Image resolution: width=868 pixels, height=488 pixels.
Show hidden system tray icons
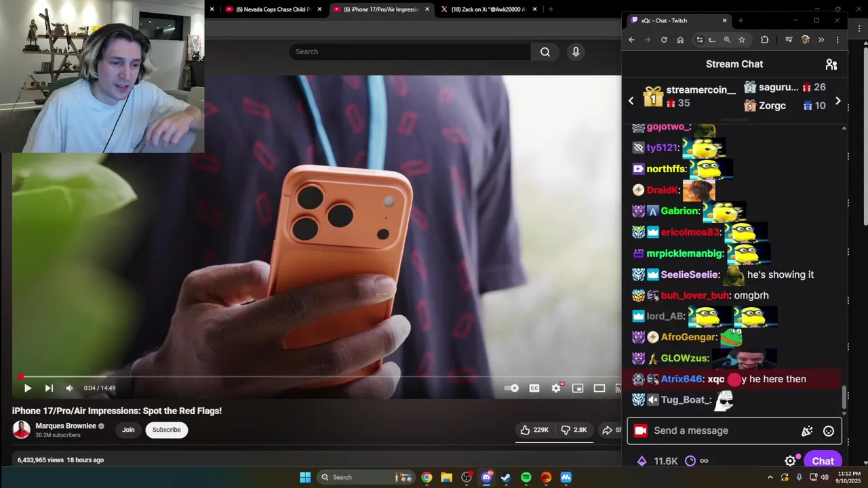pos(770,477)
